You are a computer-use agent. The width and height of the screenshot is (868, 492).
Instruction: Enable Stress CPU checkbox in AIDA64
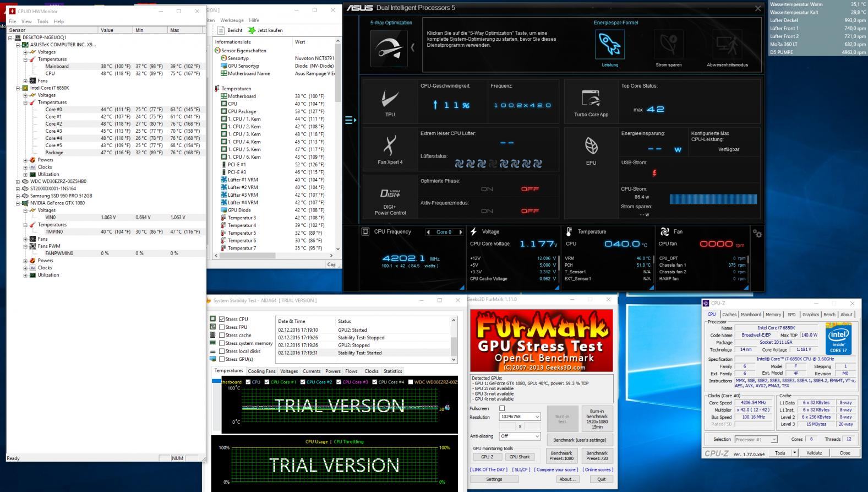click(222, 319)
